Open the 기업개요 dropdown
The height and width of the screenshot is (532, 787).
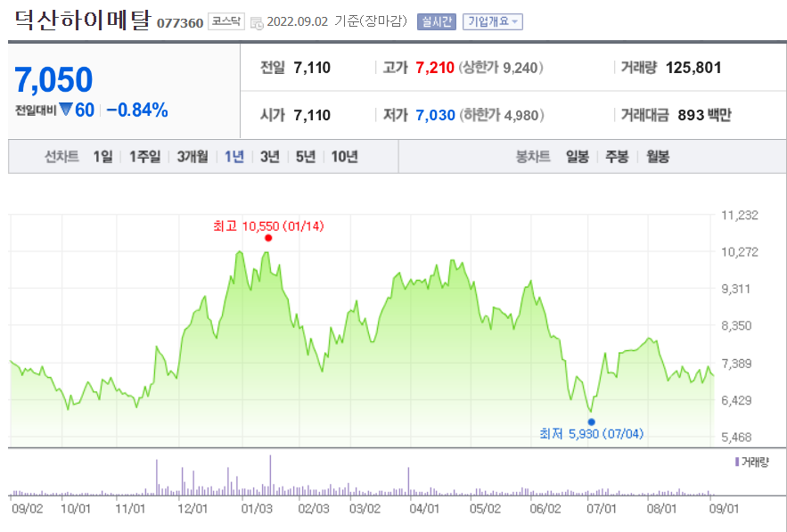[493, 21]
